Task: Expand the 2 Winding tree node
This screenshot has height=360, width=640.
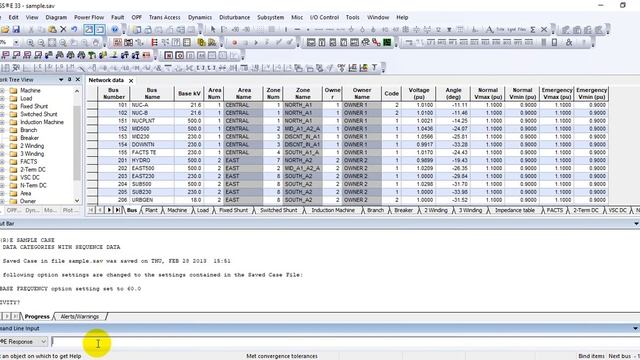Action: click(x=2, y=146)
